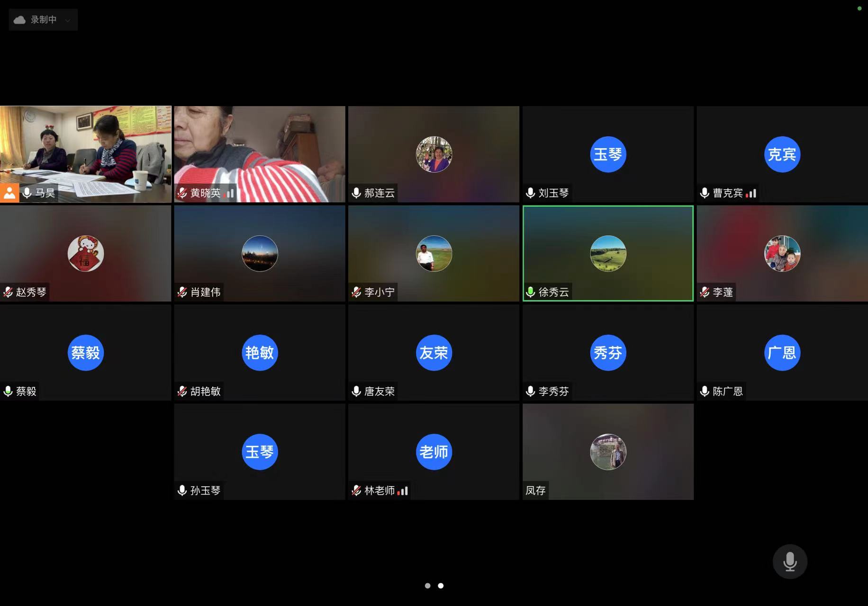Click the 玉琴 avatar of 刘玉琴

[608, 154]
